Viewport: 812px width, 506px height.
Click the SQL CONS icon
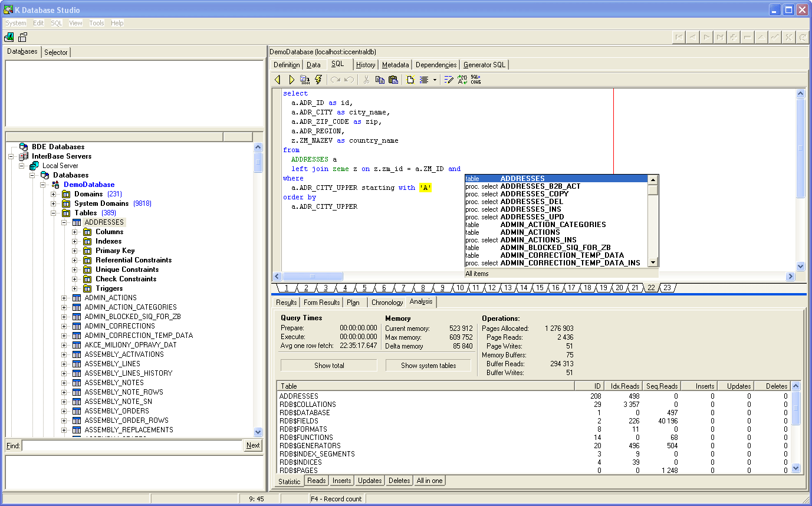pyautogui.click(x=475, y=80)
